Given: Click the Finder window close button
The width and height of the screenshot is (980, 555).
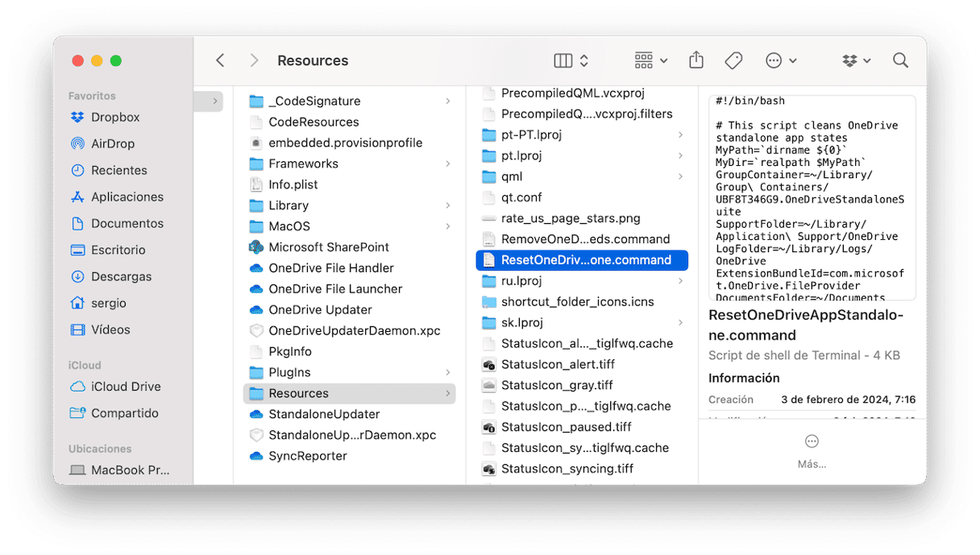Looking at the screenshot, I should pos(78,60).
